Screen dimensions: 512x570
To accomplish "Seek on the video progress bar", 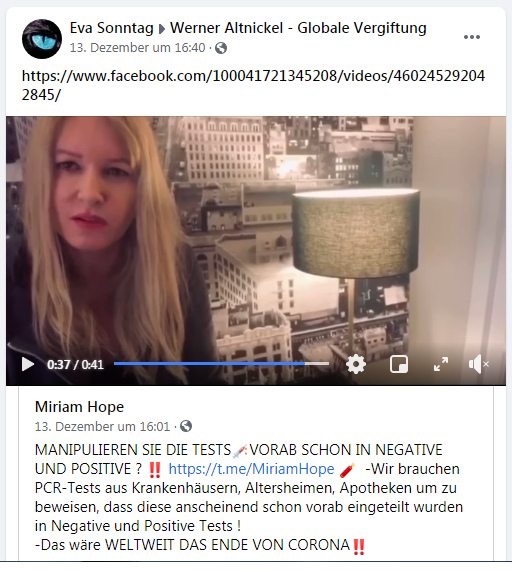I will click(x=221, y=364).
